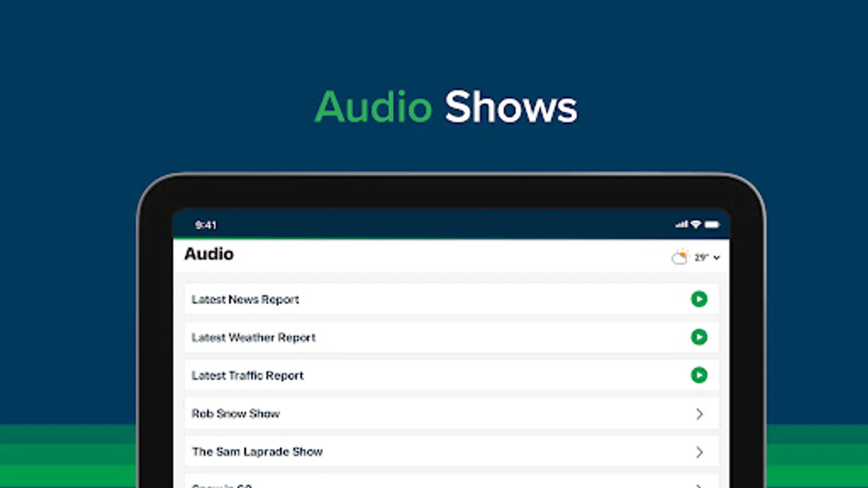This screenshot has width=868, height=488.
Task: Open the Rob Snow Show chevron
Action: click(699, 414)
